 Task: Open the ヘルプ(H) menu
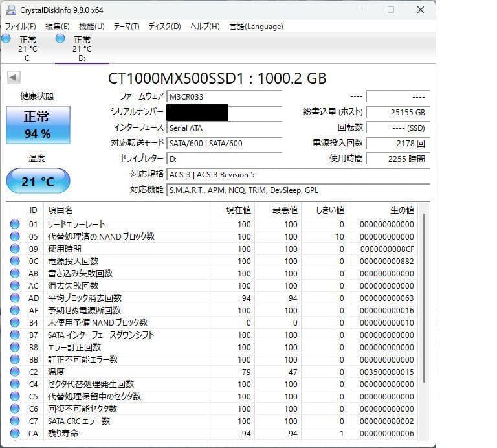pos(204,27)
